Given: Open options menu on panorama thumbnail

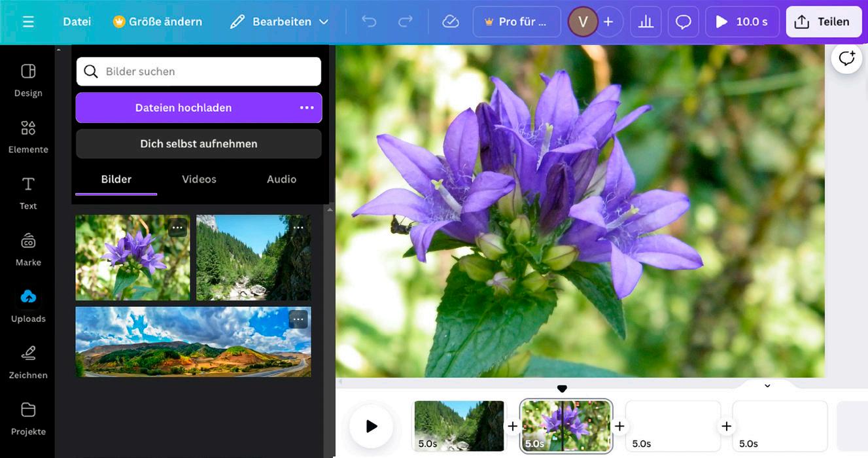Looking at the screenshot, I should [x=298, y=319].
